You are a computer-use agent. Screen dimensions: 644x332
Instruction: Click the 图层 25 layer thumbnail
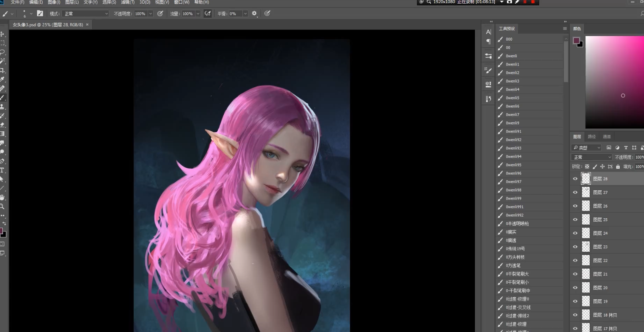(586, 219)
